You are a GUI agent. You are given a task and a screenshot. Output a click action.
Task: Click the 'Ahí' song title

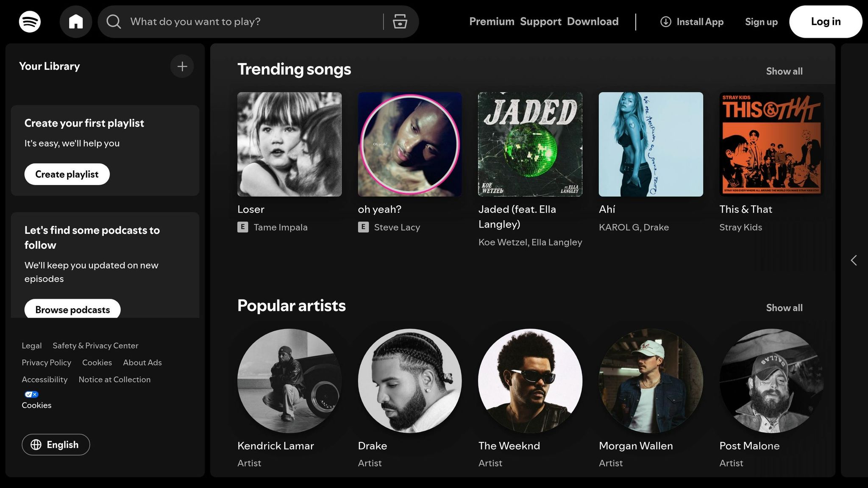click(x=607, y=209)
